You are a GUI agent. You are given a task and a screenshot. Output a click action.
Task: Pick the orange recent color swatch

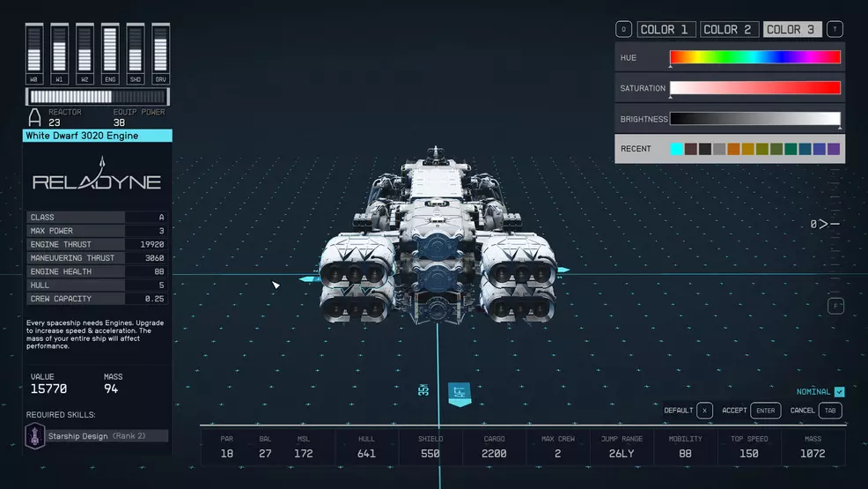[733, 148]
